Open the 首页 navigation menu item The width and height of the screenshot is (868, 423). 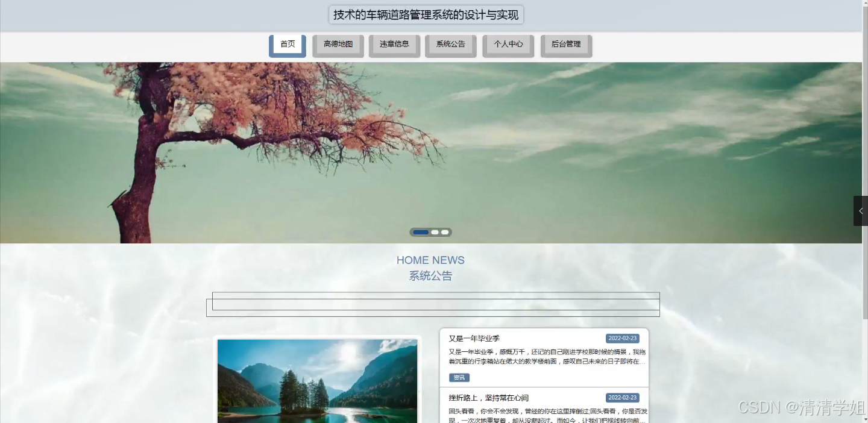(287, 43)
